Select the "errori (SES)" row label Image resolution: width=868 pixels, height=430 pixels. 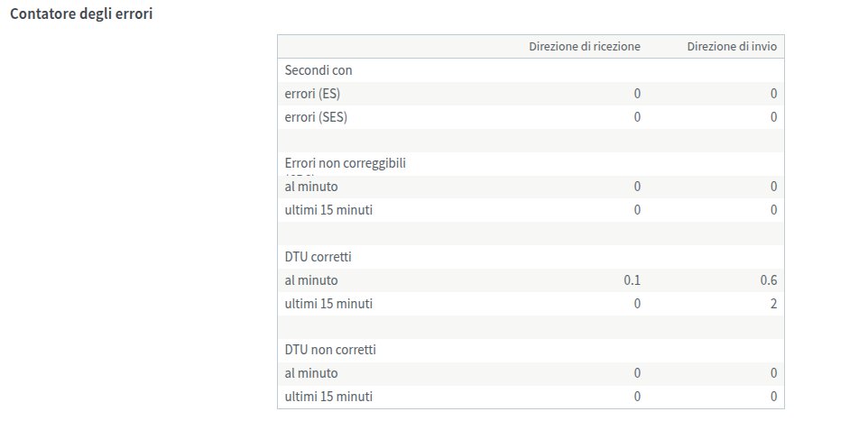pyautogui.click(x=316, y=117)
